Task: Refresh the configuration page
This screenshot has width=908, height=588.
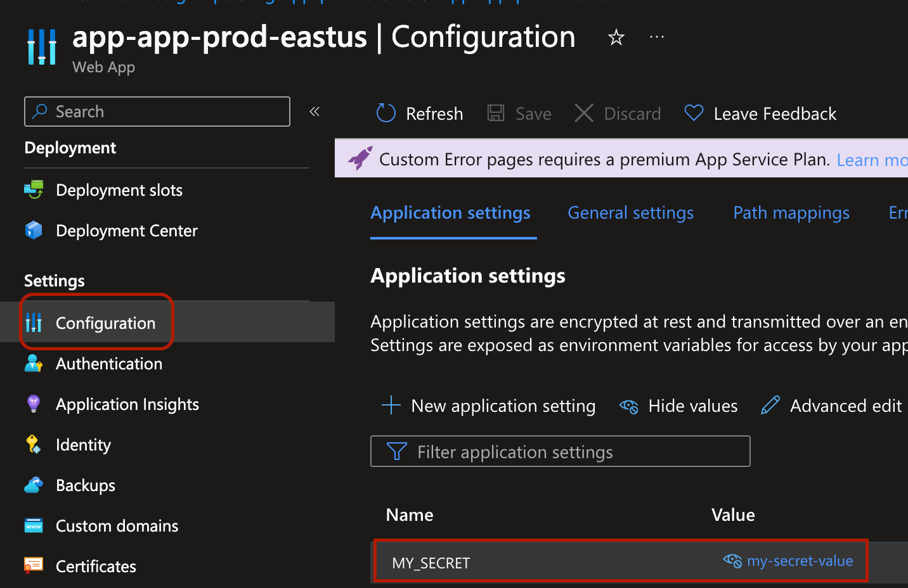Action: 434,114
